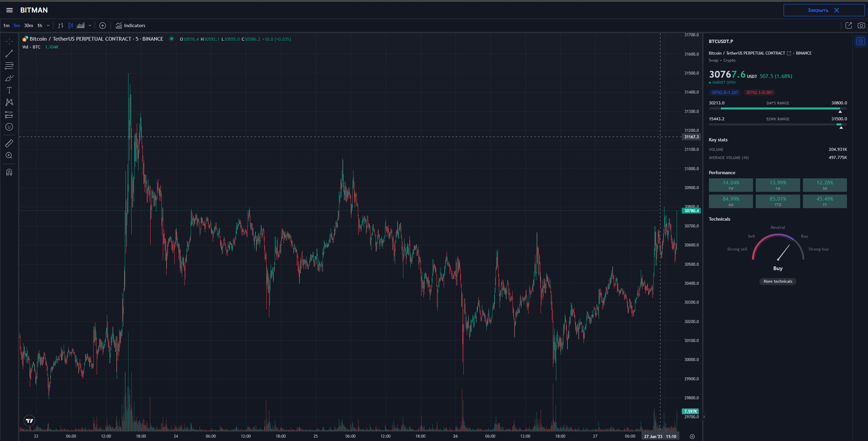Expand the time interval dropdown
Viewport: 868px width, 441px height.
pyautogui.click(x=48, y=25)
